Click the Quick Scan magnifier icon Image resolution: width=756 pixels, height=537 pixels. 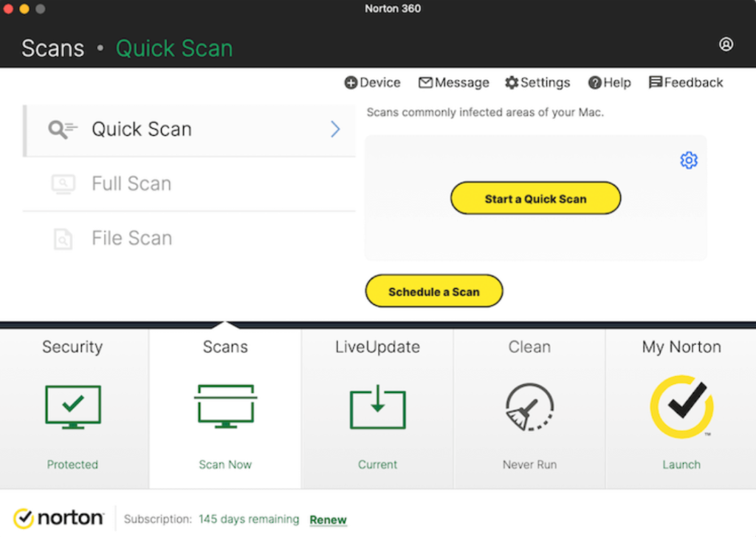(62, 129)
